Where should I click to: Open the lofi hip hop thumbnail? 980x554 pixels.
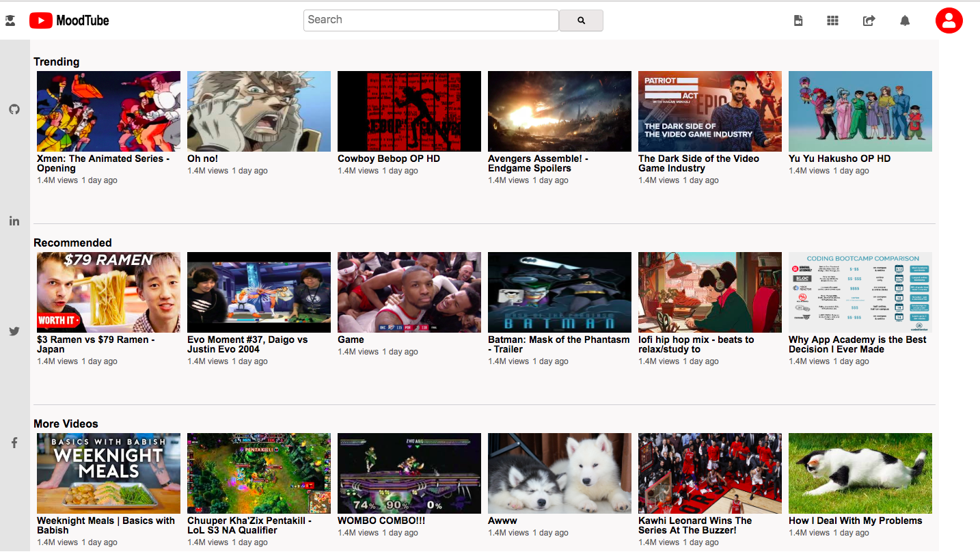point(710,292)
